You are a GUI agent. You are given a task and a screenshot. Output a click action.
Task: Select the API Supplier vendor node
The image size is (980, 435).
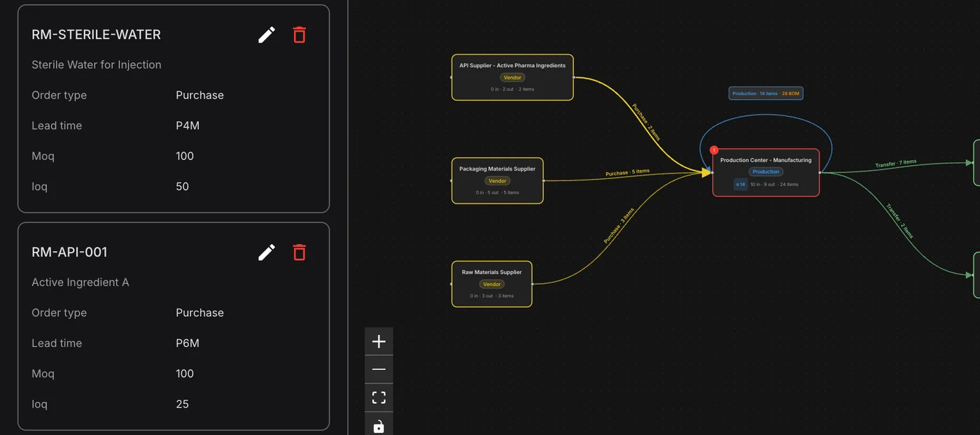point(512,77)
